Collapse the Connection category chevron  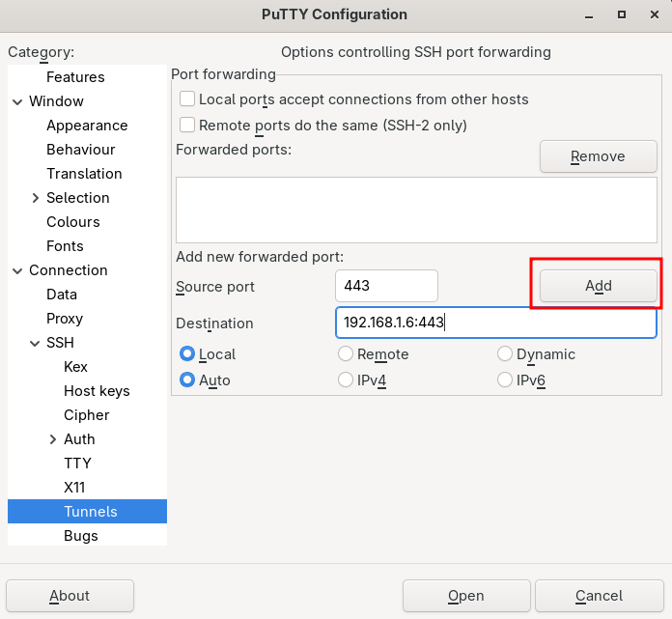[x=17, y=271]
